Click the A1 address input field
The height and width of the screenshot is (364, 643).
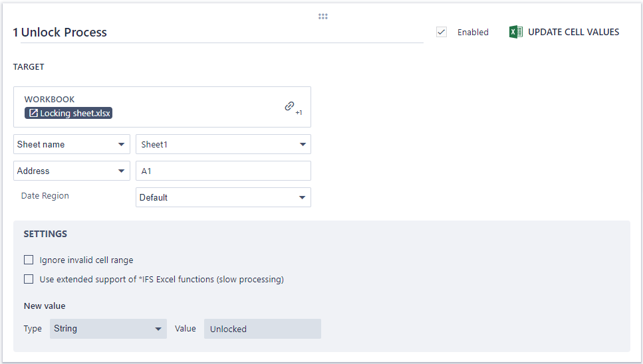[x=223, y=171]
